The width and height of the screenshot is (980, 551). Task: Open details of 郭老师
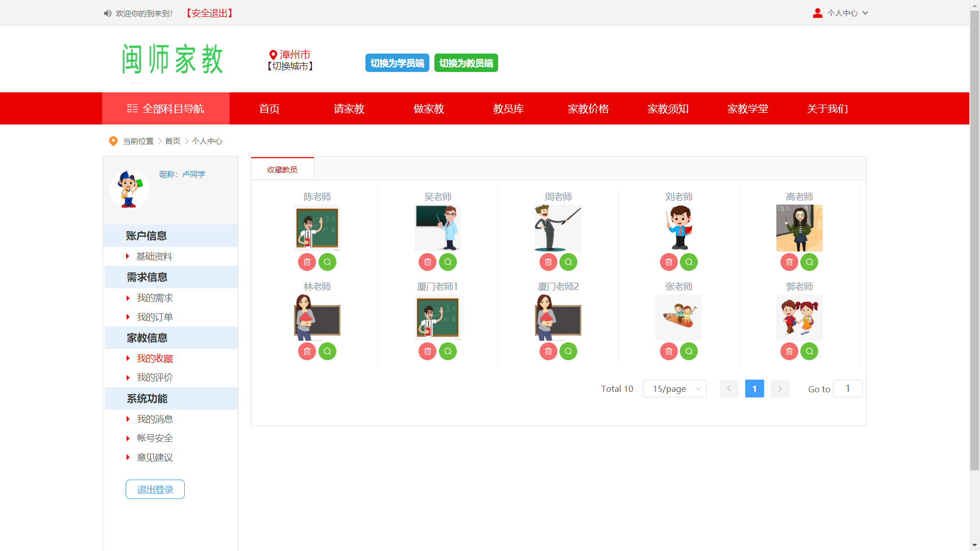tap(809, 352)
